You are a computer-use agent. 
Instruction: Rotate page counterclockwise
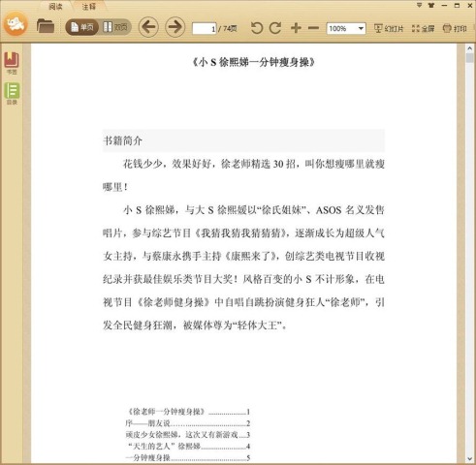pyautogui.click(x=257, y=28)
